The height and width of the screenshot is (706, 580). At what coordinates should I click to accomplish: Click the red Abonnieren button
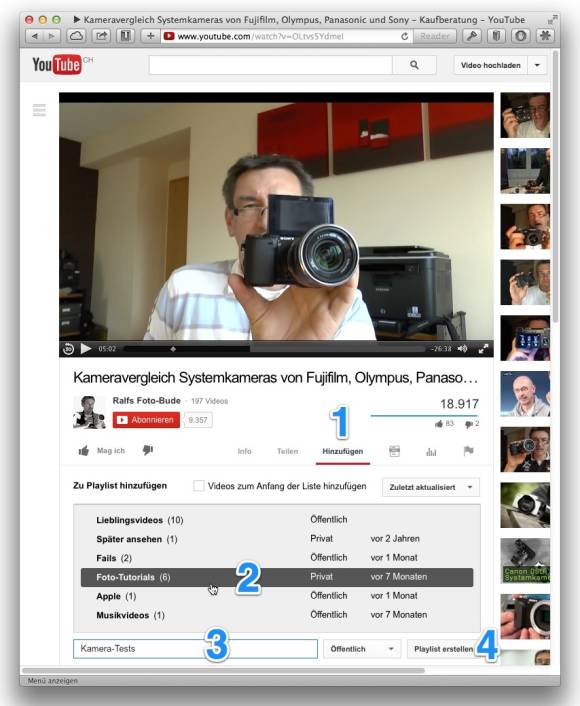point(146,420)
